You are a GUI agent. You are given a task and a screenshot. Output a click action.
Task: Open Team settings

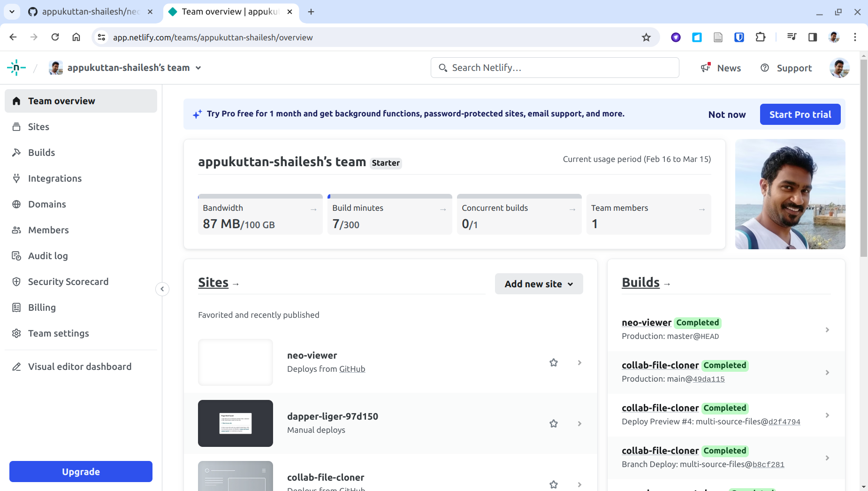(x=59, y=333)
